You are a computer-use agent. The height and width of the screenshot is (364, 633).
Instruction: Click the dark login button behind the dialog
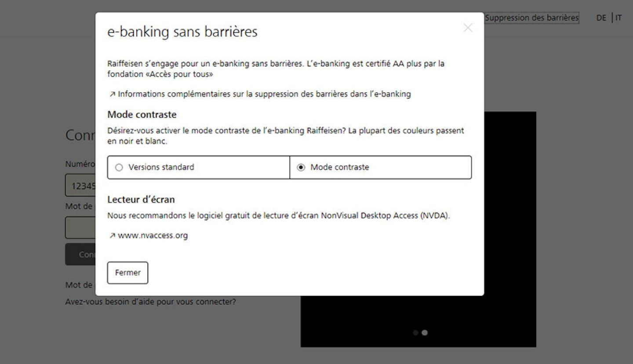pyautogui.click(x=80, y=255)
